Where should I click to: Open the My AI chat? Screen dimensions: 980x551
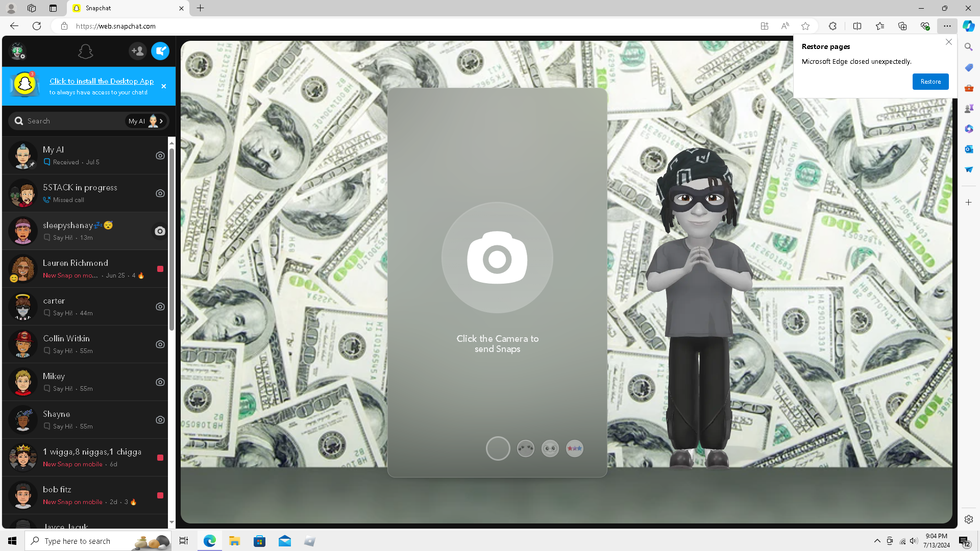pyautogui.click(x=85, y=156)
